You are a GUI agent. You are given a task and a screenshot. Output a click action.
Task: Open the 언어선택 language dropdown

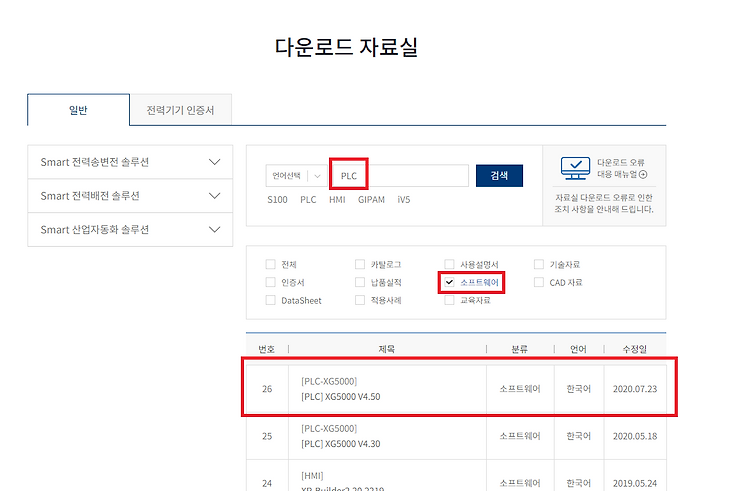(x=296, y=176)
